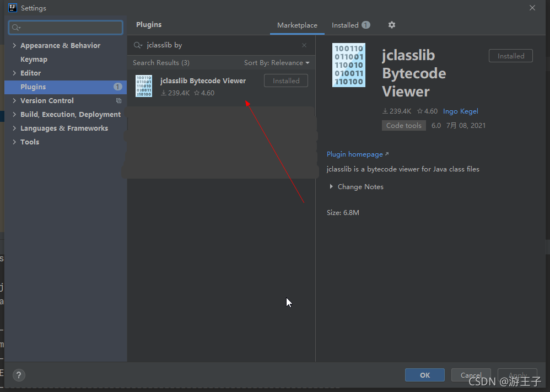Select Keymap in settings tree
The height and width of the screenshot is (392, 550).
[x=34, y=60]
